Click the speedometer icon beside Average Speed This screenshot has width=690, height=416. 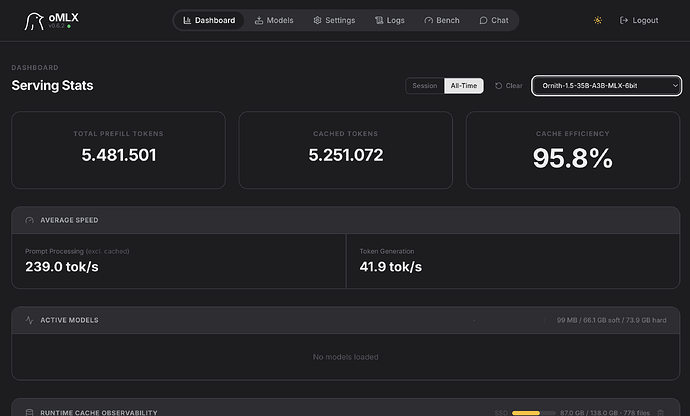tap(29, 220)
